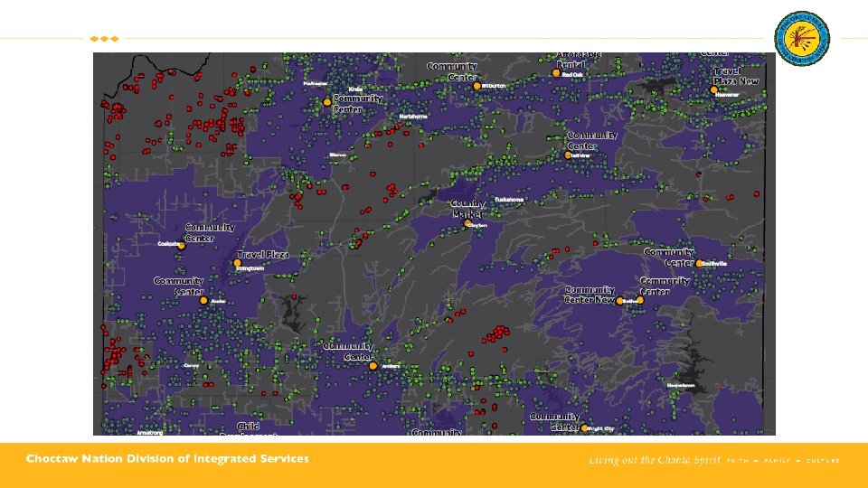Select the Hartshorne town label
Screen dimensions: 868x488
[x=413, y=117]
